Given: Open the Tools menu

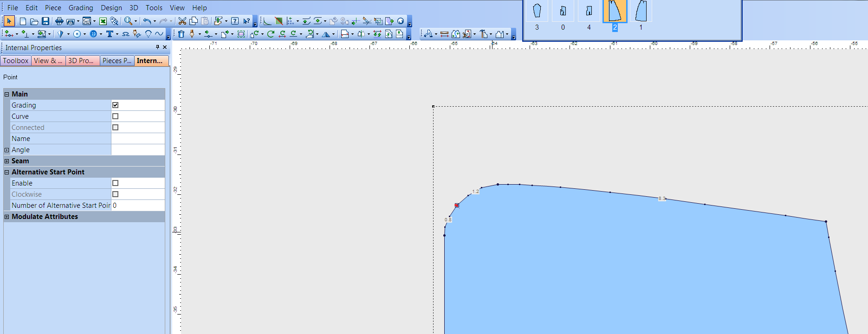Looking at the screenshot, I should 154,7.
